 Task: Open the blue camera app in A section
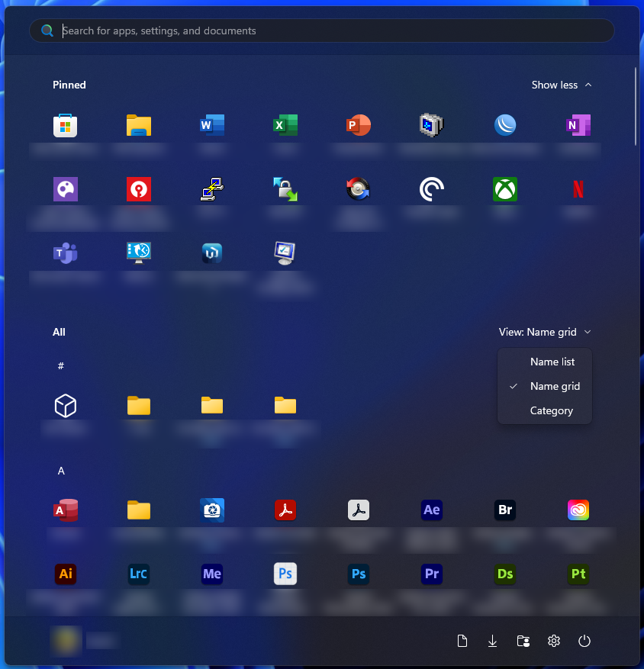(x=212, y=510)
